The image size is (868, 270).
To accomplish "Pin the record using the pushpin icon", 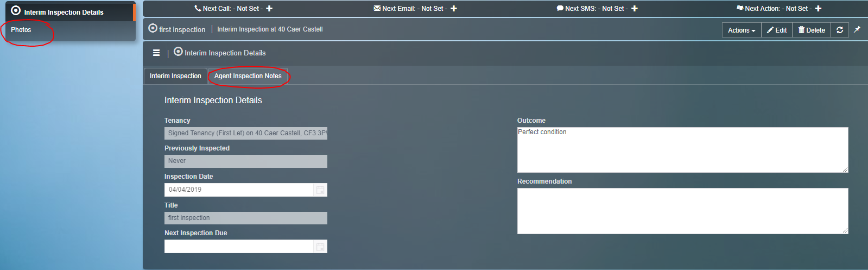I will (857, 30).
